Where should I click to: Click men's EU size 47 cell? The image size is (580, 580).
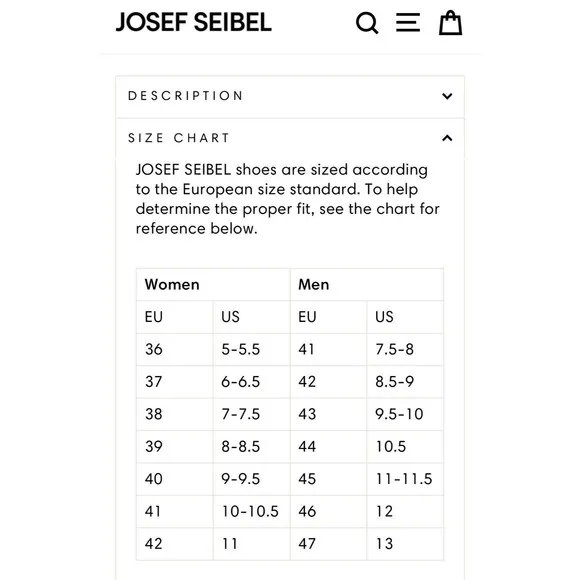tap(328, 544)
